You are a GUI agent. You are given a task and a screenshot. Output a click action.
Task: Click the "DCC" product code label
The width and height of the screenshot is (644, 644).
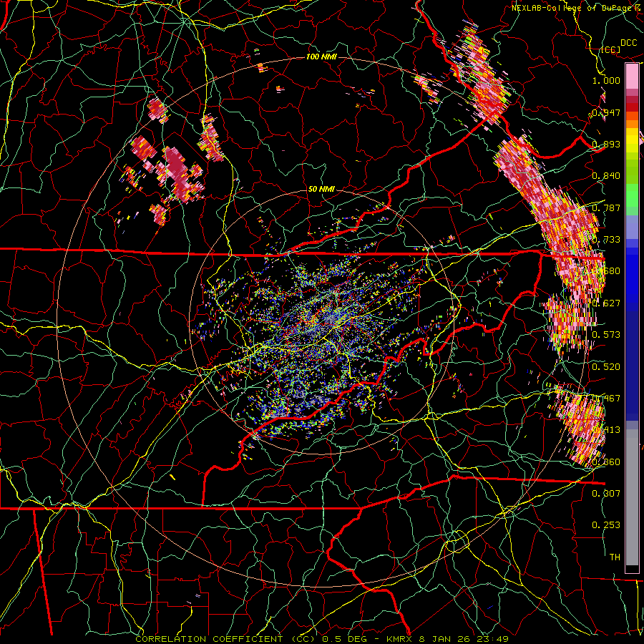tap(629, 43)
